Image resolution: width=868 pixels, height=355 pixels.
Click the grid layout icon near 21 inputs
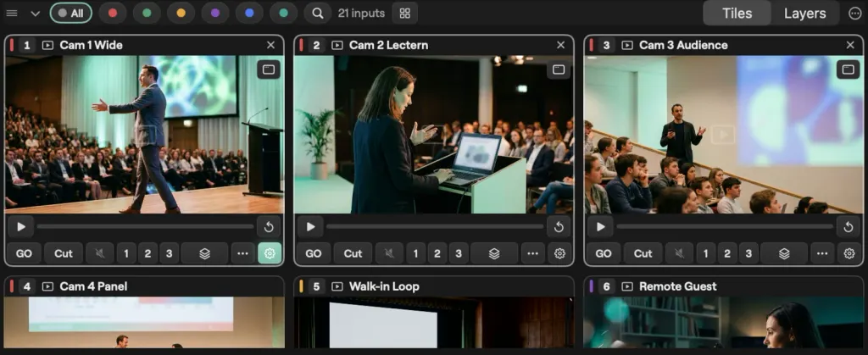(404, 13)
